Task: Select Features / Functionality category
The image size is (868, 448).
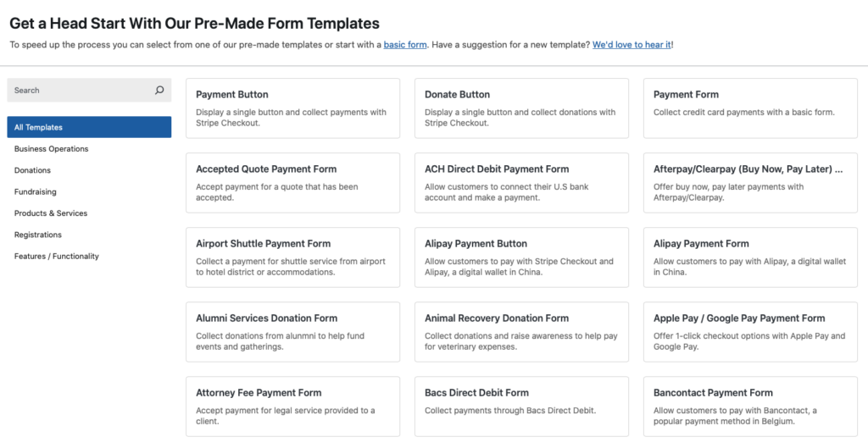Action: tap(57, 257)
